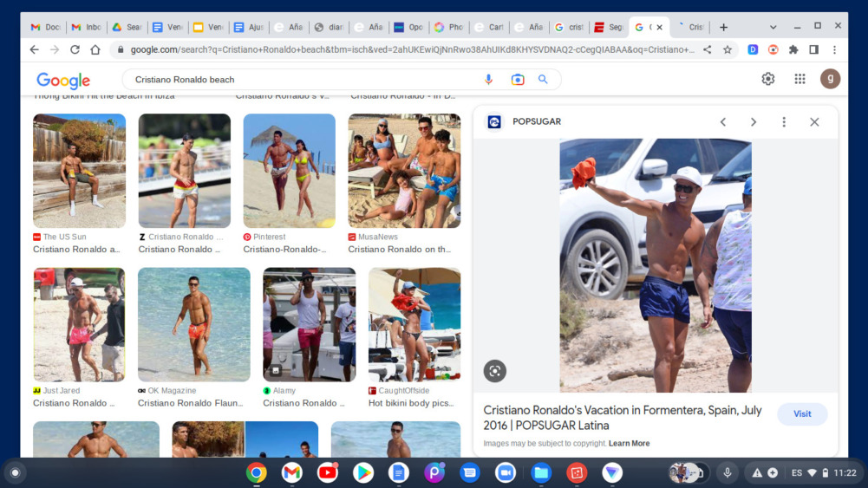This screenshot has width=868, height=488.
Task: Open Chrome from the shelf
Action: [x=256, y=472]
